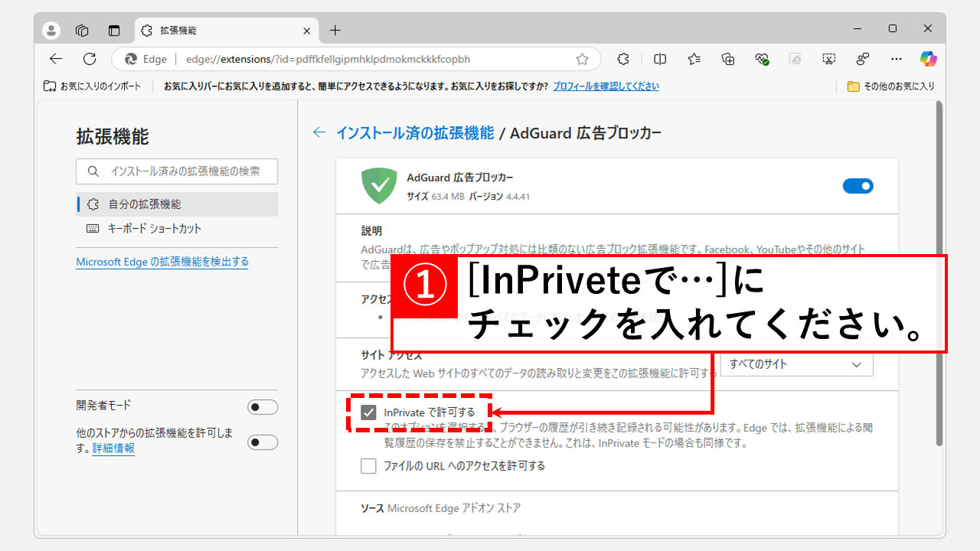Enable the file URL access checkbox

point(368,465)
